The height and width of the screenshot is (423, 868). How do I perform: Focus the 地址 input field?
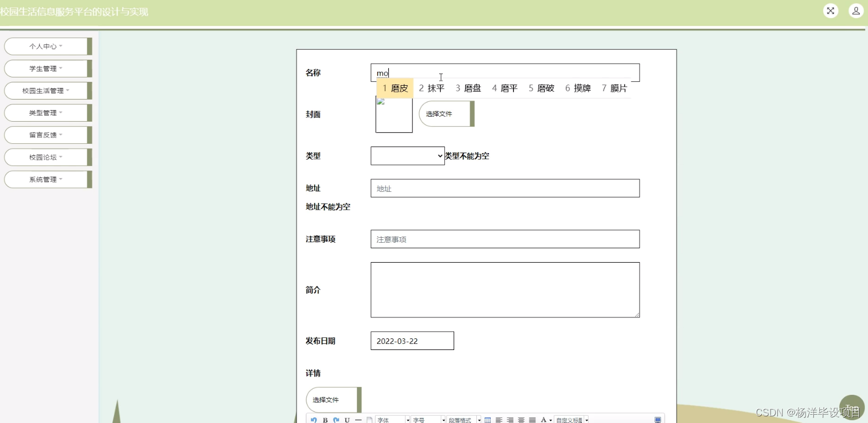click(x=505, y=188)
